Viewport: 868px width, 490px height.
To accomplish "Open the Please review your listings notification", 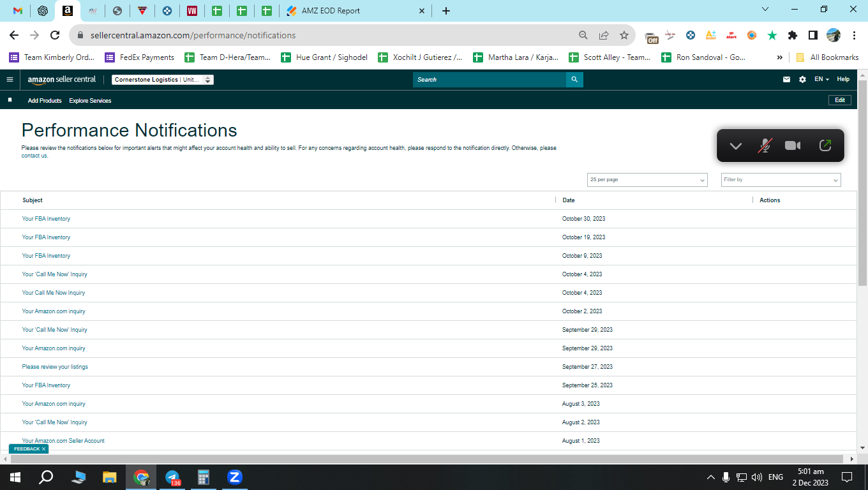I will tap(55, 367).
